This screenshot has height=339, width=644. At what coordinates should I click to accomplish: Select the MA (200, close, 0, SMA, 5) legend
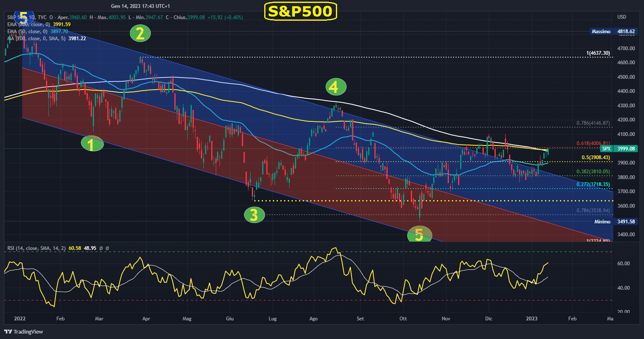click(36, 39)
